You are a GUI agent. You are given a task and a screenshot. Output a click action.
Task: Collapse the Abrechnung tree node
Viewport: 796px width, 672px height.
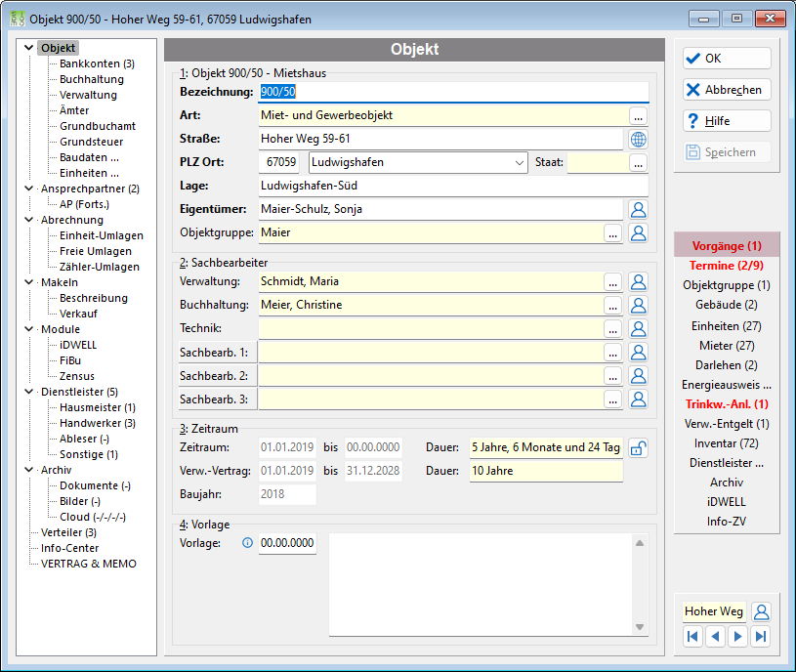click(29, 219)
